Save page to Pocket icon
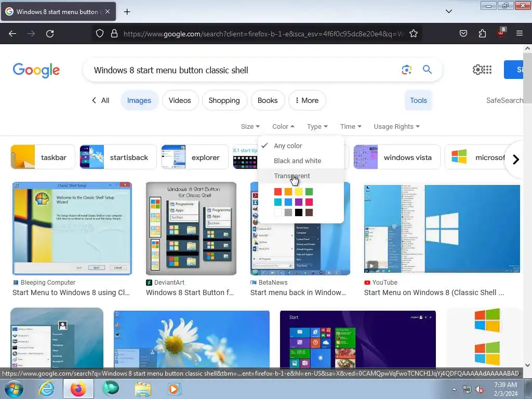532x399 pixels. coord(463,33)
